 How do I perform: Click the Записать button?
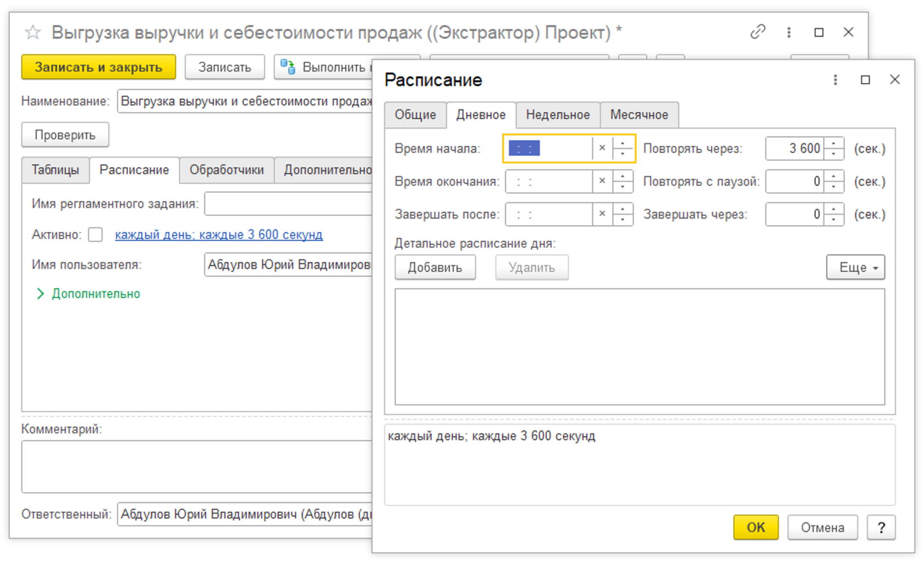(x=224, y=67)
